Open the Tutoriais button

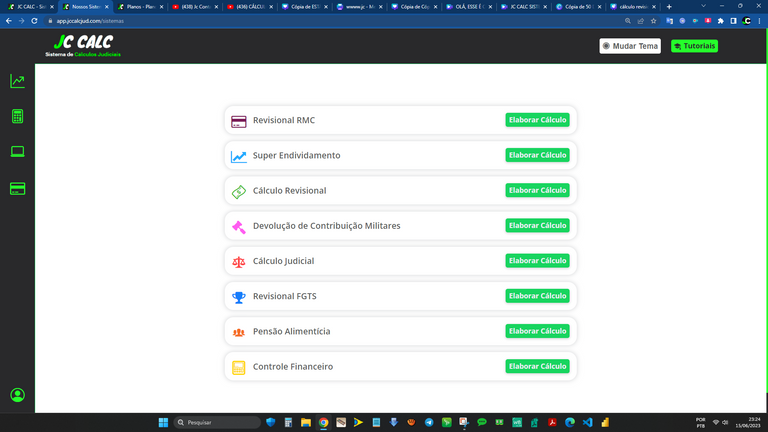[695, 46]
